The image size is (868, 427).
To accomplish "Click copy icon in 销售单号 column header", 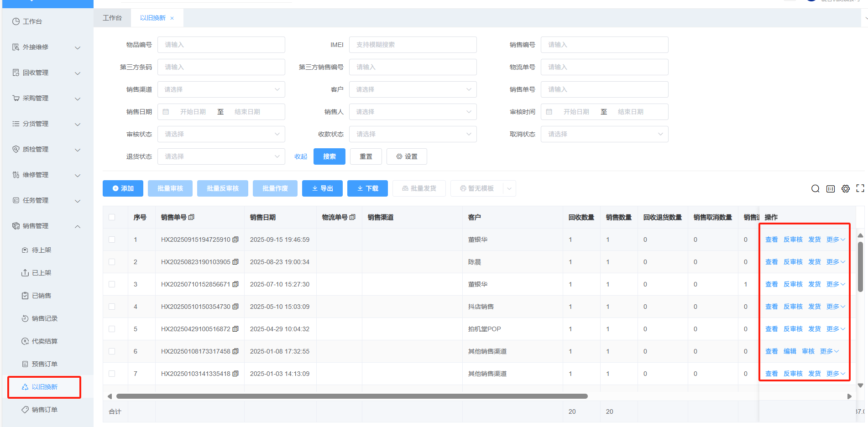I will click(191, 217).
